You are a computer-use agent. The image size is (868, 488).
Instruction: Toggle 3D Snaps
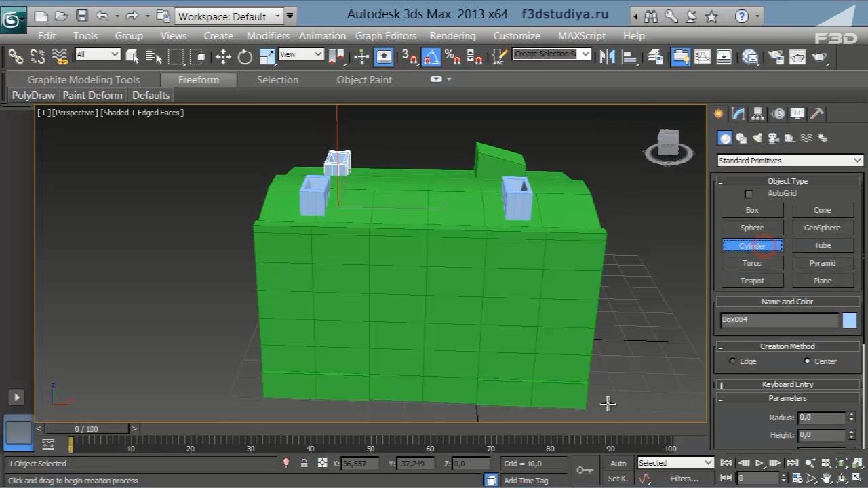(x=409, y=57)
